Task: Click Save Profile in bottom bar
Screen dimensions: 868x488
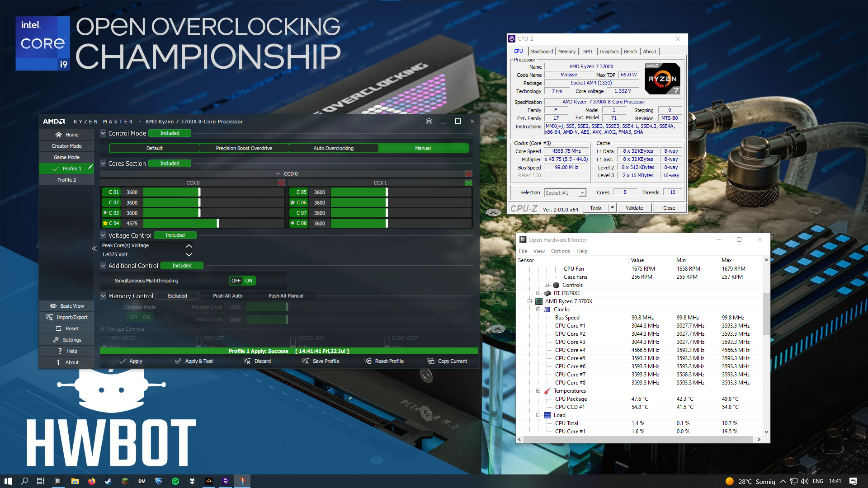Action: point(321,361)
